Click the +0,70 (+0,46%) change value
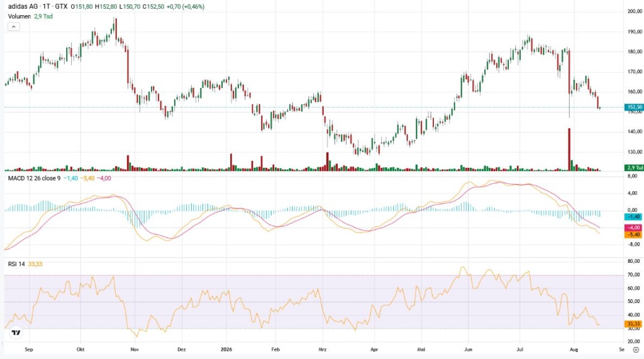This screenshot has height=359, width=644. 186,6
